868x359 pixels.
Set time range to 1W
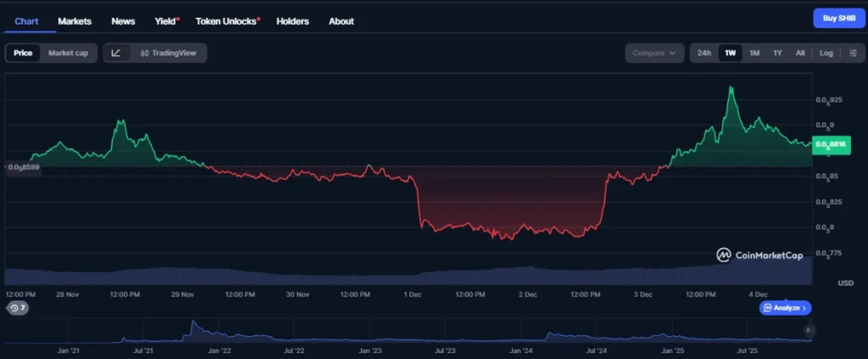(730, 53)
